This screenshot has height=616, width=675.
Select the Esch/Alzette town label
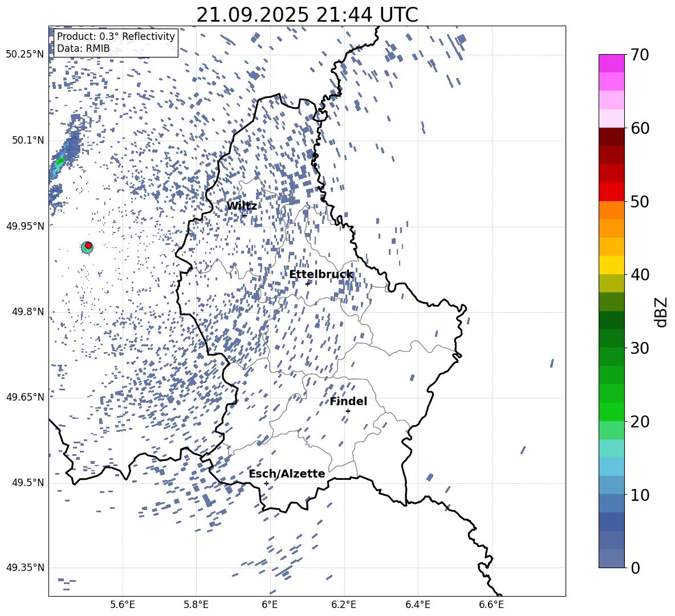click(287, 474)
